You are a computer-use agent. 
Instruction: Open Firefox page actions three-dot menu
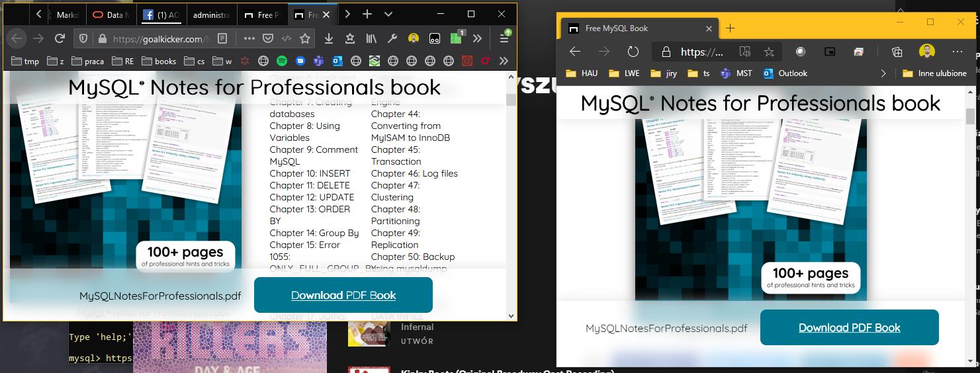(249, 39)
